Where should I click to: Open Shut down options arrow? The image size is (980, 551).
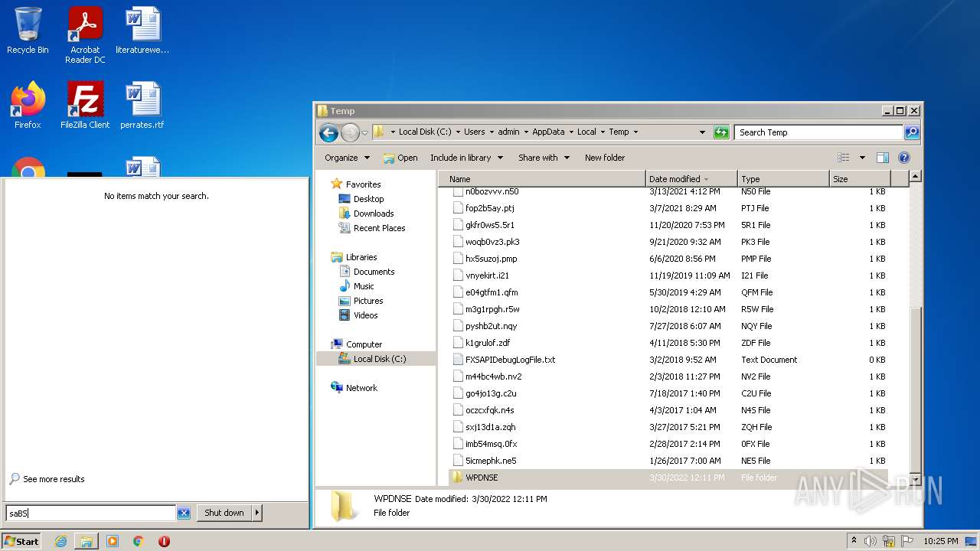pyautogui.click(x=256, y=513)
